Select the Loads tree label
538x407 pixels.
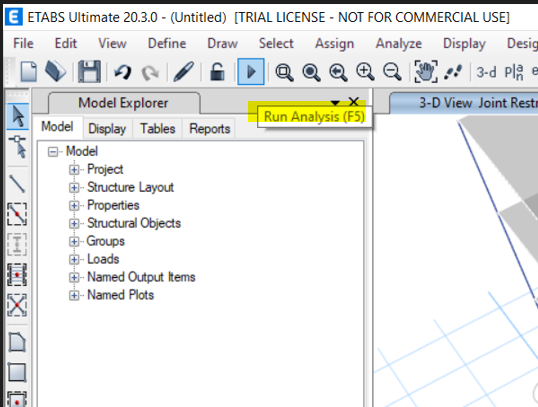point(103,259)
